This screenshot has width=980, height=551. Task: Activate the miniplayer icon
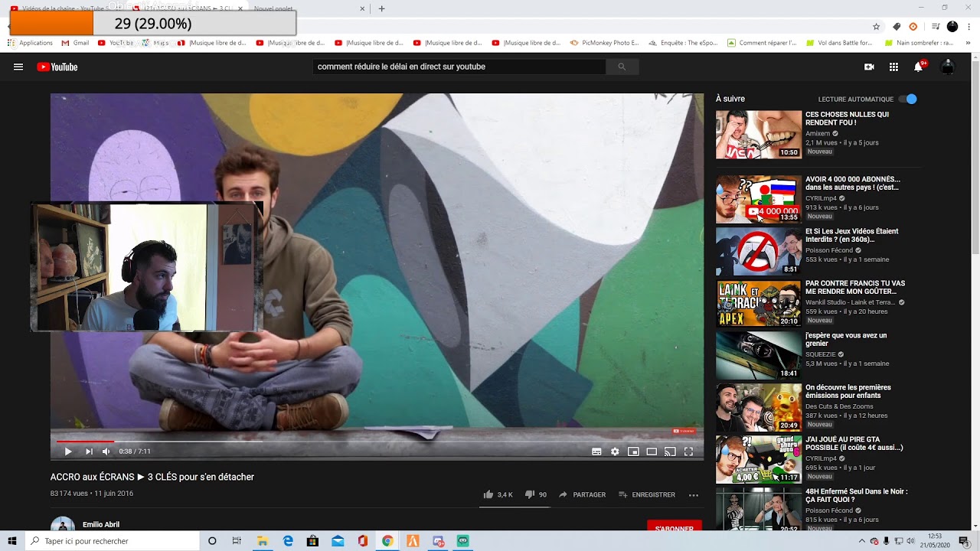point(633,452)
